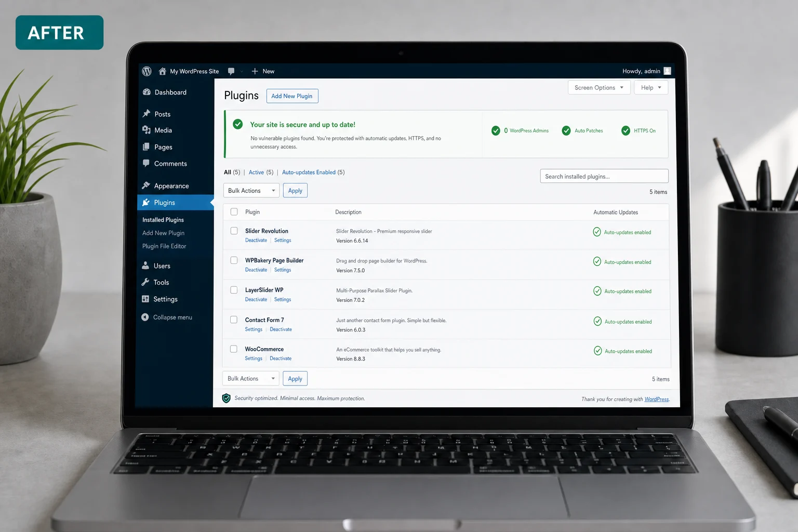
Task: Open My WordPress Site menu
Action: point(189,71)
